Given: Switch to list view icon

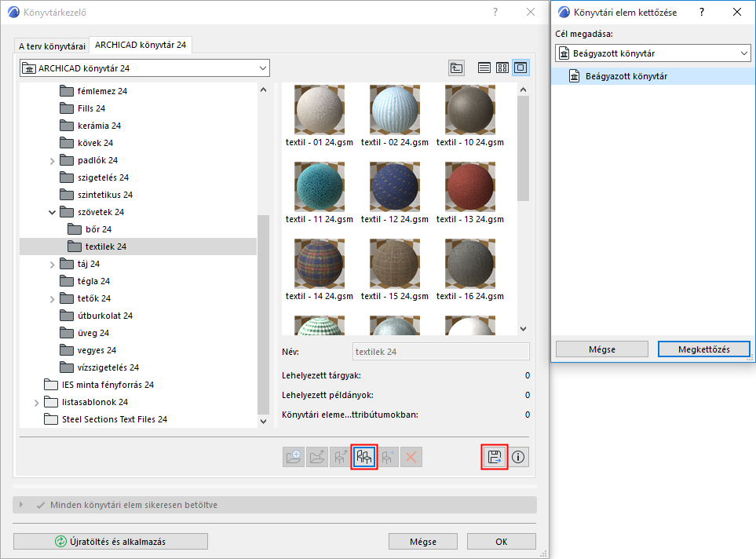Looking at the screenshot, I should pos(484,68).
